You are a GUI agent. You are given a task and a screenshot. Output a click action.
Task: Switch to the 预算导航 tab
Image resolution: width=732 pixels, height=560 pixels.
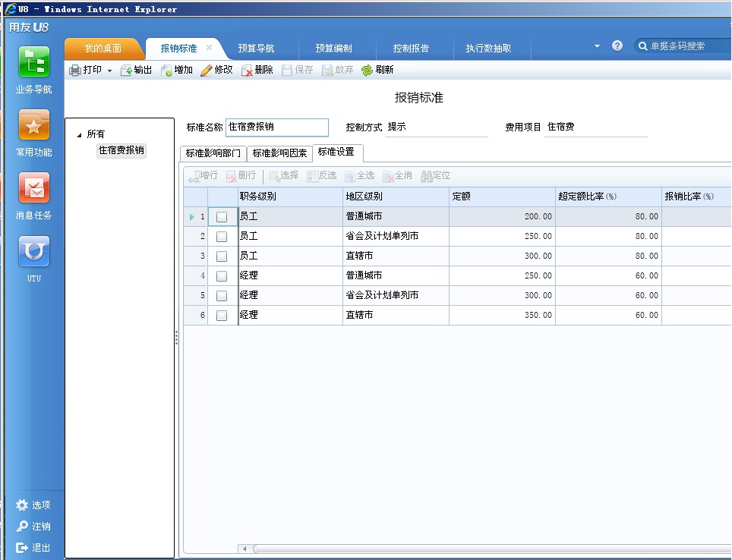257,49
